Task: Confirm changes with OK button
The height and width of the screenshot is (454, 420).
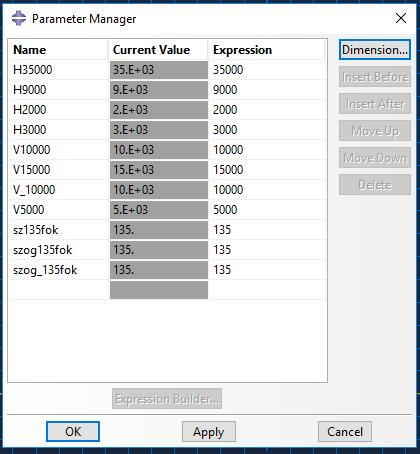Action: (x=73, y=431)
